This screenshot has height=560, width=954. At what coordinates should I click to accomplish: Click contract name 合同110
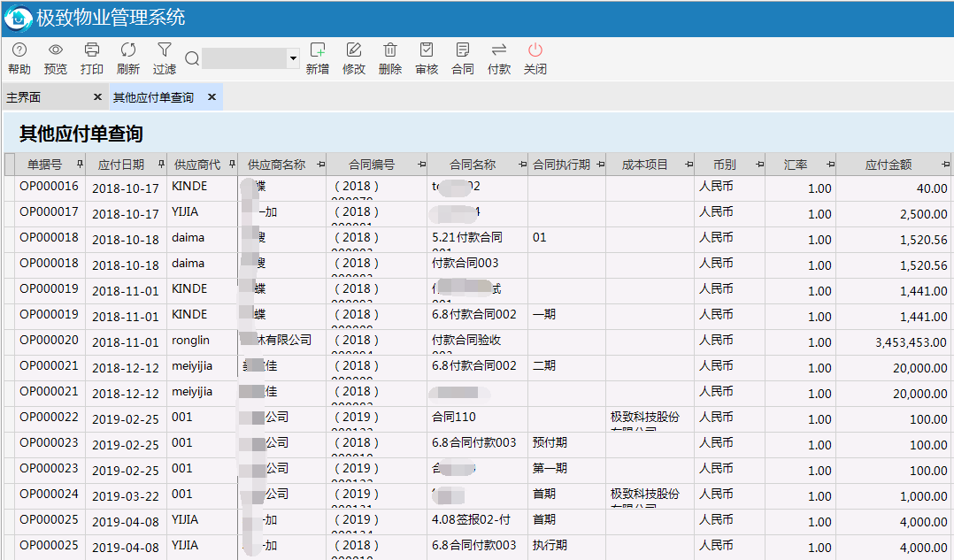click(454, 417)
